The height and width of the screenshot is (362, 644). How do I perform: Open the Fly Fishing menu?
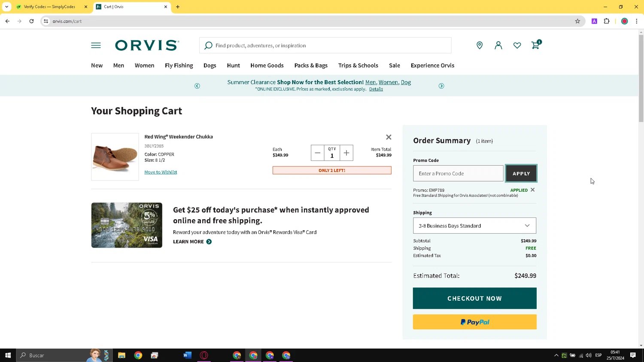[179, 66]
